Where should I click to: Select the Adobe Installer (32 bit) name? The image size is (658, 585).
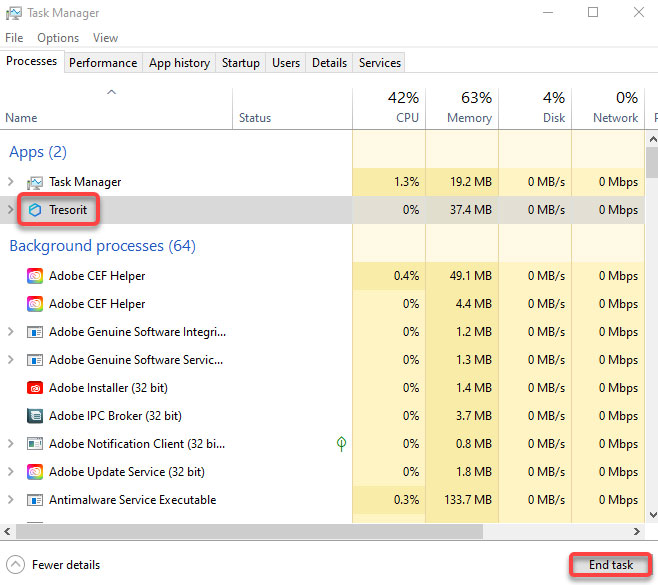coord(108,388)
